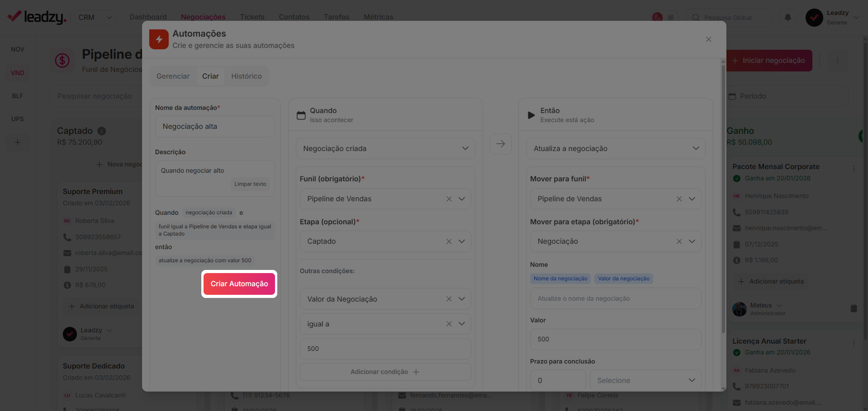Click Limpar texto in description
Image resolution: width=868 pixels, height=411 pixels.
pos(250,184)
